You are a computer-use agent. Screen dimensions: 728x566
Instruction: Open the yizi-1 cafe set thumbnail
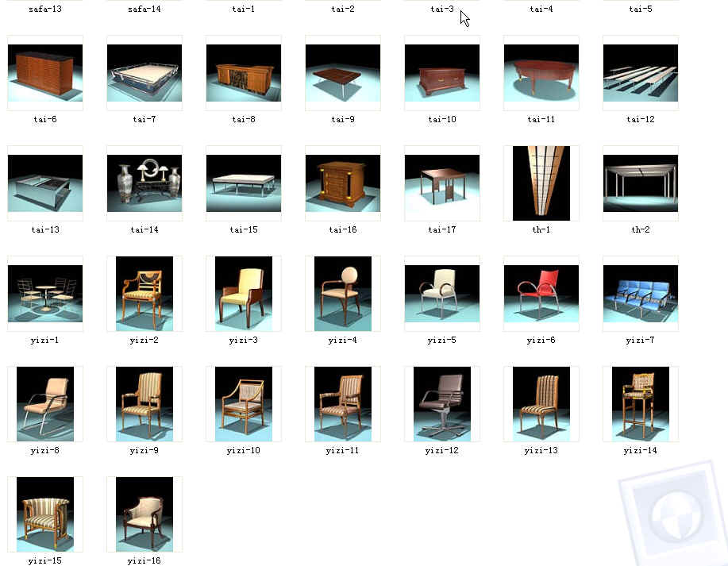[45, 294]
